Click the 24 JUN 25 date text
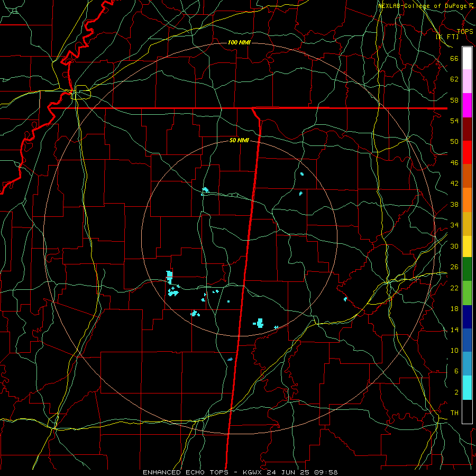 [x=289, y=472]
